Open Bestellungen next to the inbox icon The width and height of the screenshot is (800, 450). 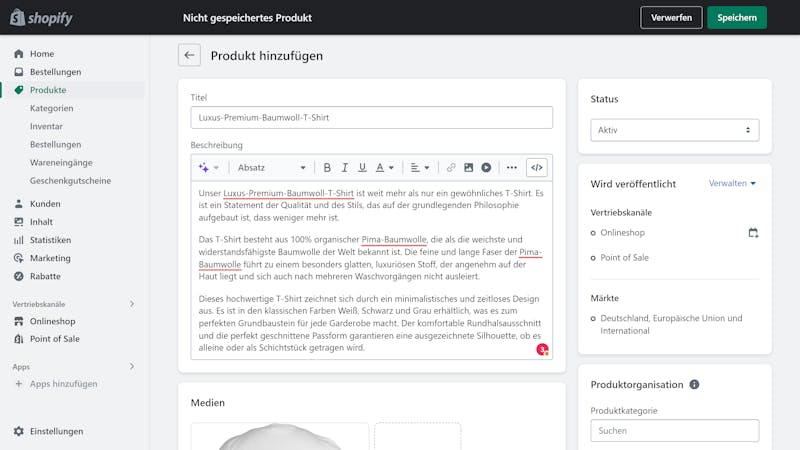click(56, 72)
